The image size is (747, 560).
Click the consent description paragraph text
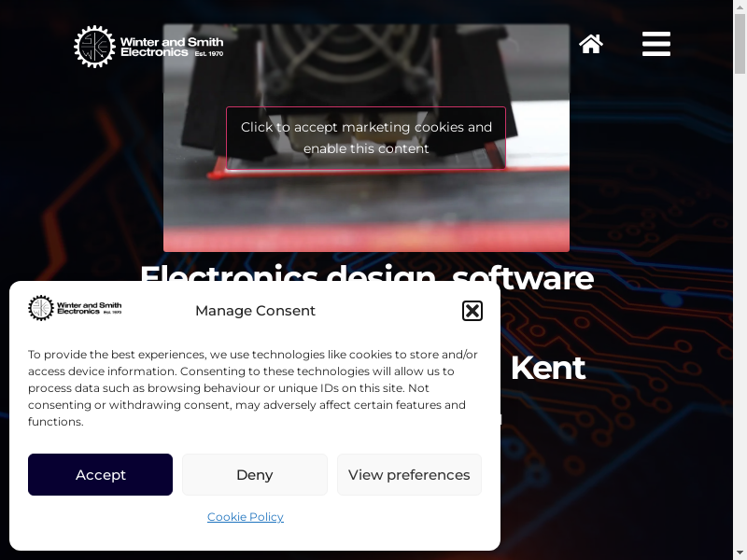tap(252, 387)
